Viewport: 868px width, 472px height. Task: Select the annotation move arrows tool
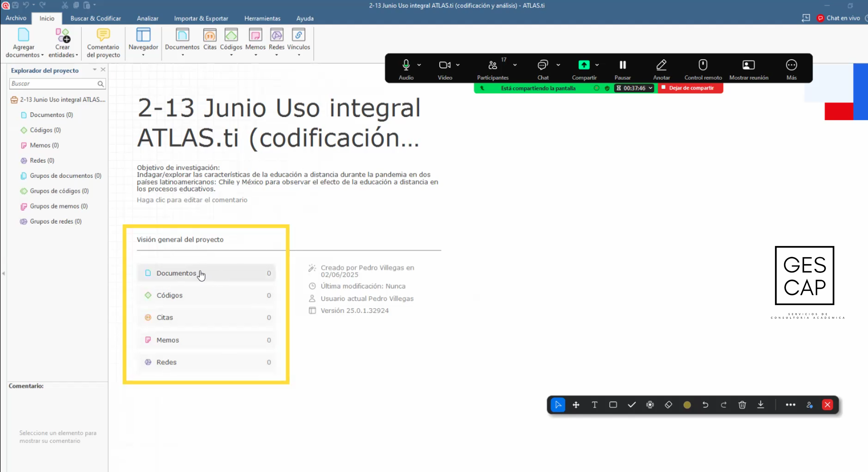click(x=576, y=405)
